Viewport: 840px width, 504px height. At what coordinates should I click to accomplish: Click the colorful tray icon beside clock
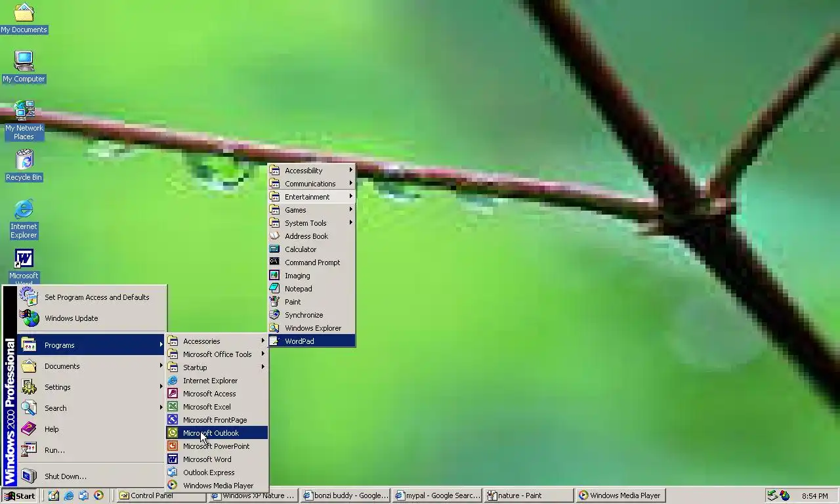[x=785, y=495]
